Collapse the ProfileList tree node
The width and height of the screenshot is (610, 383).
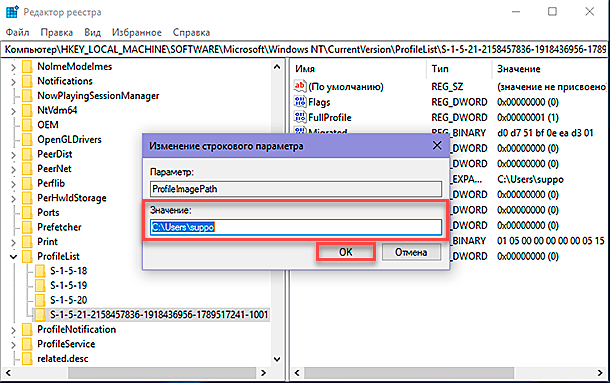coord(13,257)
